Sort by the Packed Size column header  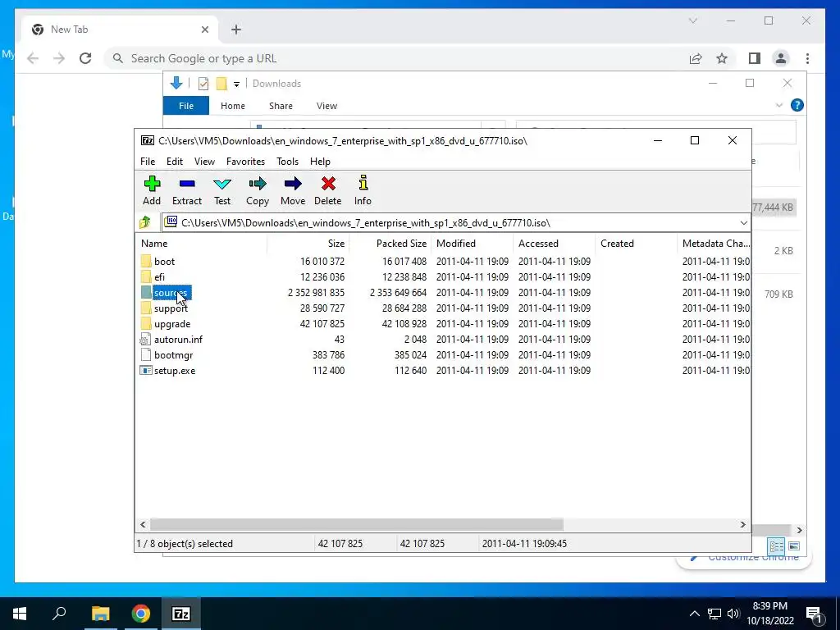pyautogui.click(x=390, y=243)
